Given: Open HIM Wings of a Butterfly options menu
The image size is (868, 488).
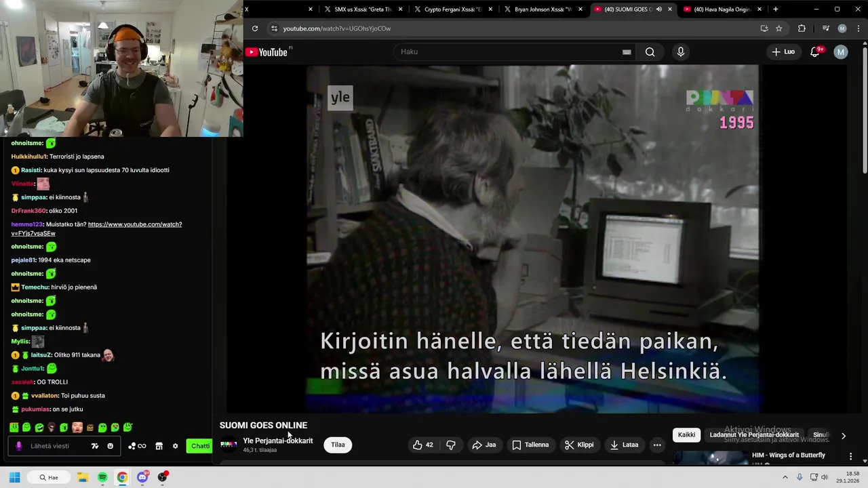Looking at the screenshot, I should (x=850, y=456).
